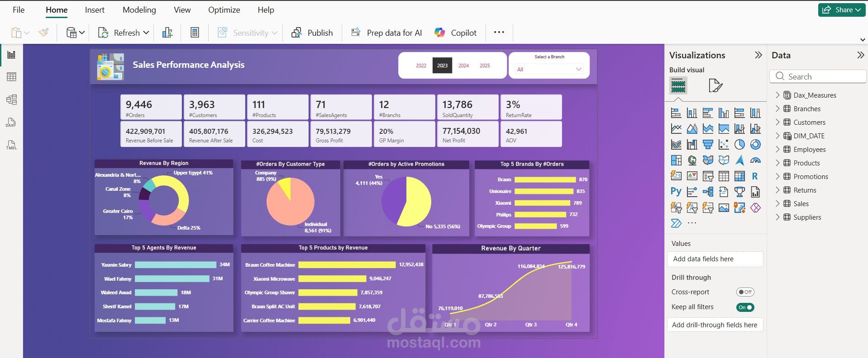Expand the Customers table
This screenshot has width=868, height=358.
pos(777,122)
